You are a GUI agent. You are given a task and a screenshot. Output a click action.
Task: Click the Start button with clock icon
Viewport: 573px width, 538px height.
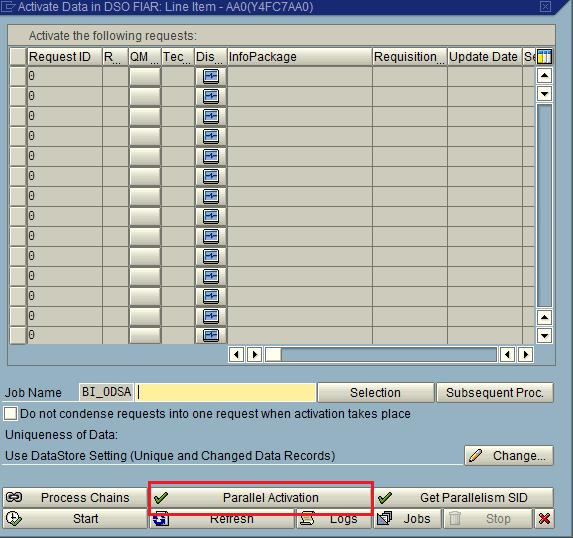[x=75, y=519]
